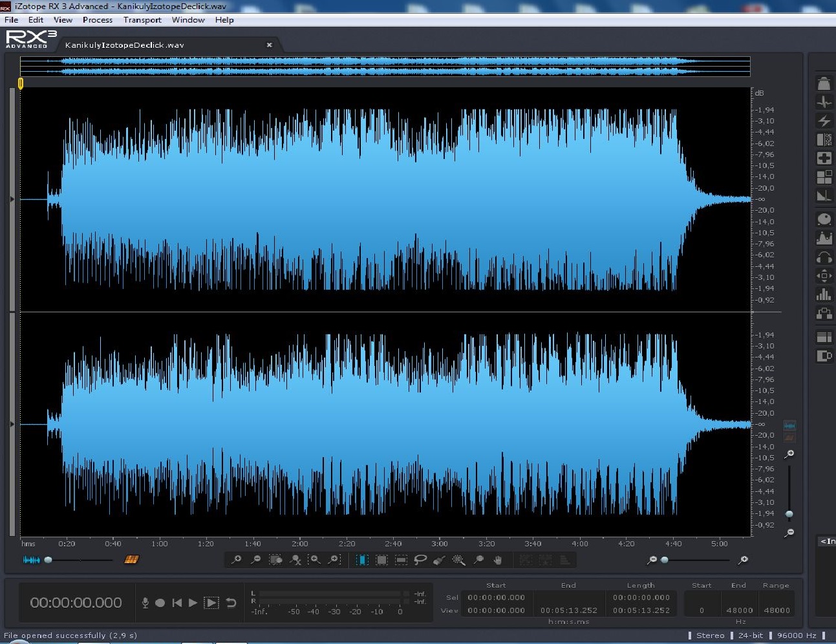Image resolution: width=836 pixels, height=644 pixels.
Task: Open the headphone-icon module in the sidebar
Action: pyautogui.click(x=824, y=258)
